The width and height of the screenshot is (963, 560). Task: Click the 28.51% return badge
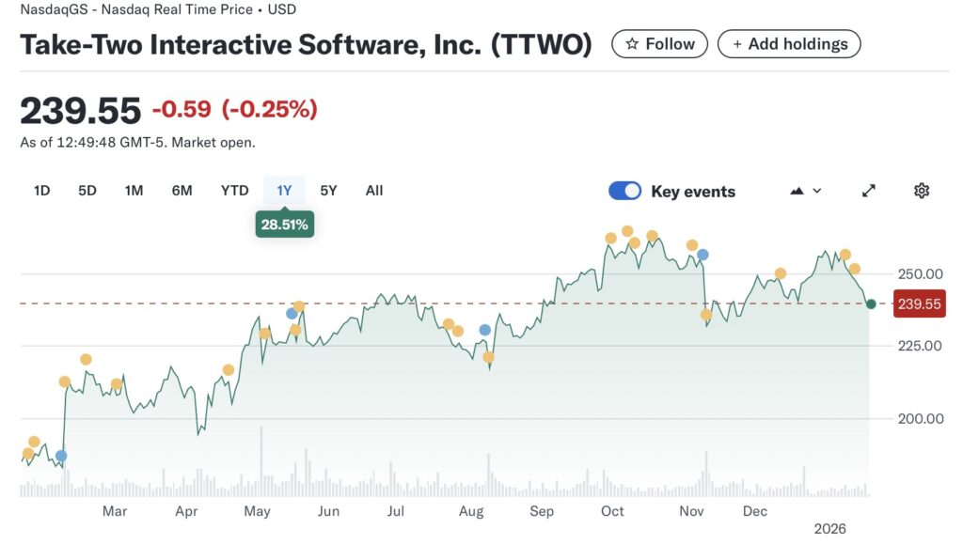click(284, 225)
